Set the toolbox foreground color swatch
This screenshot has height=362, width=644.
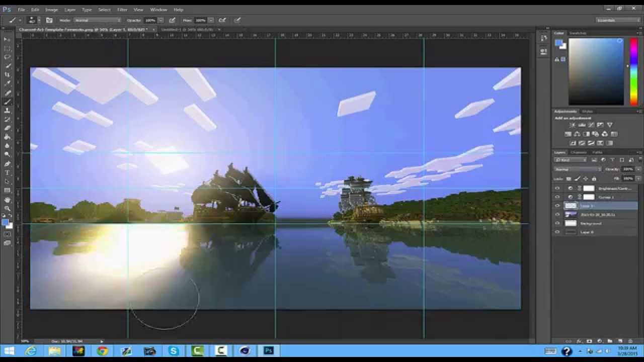[x=6, y=222]
